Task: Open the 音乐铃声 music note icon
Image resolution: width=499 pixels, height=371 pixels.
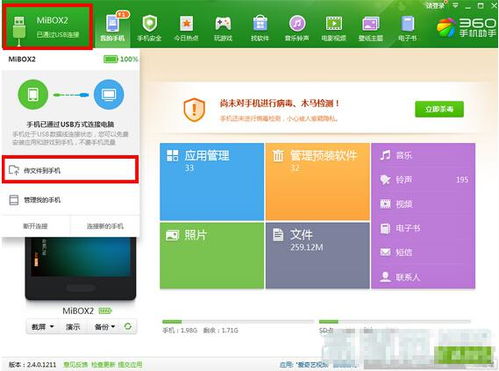Action: tap(297, 24)
